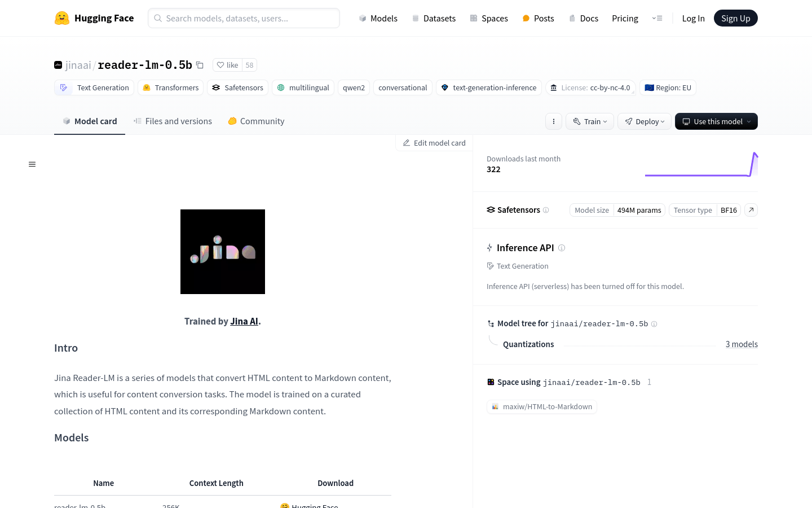Like the model with heart button
This screenshot has width=812, height=508.
point(228,65)
